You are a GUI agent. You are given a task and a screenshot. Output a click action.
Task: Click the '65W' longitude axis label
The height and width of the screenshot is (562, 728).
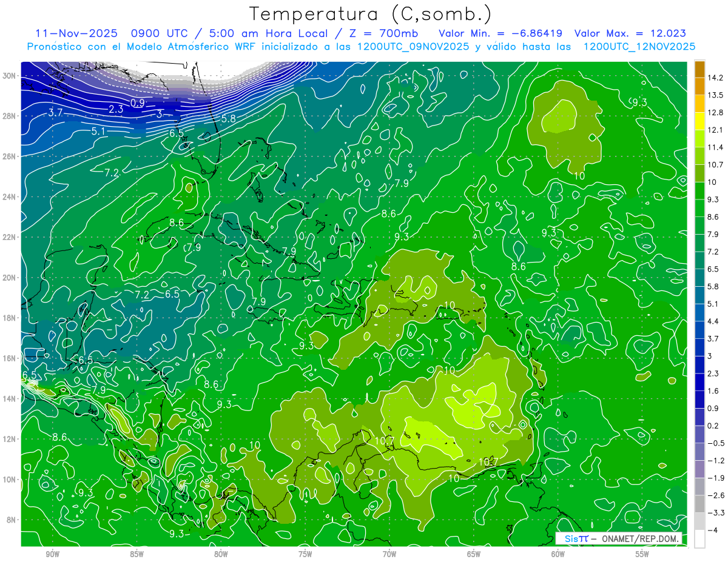[474, 554]
